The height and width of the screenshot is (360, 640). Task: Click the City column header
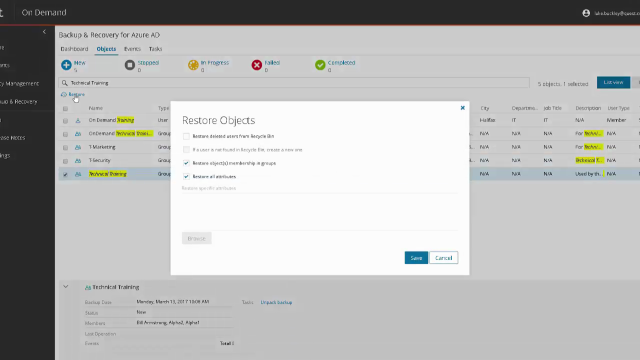(485, 108)
